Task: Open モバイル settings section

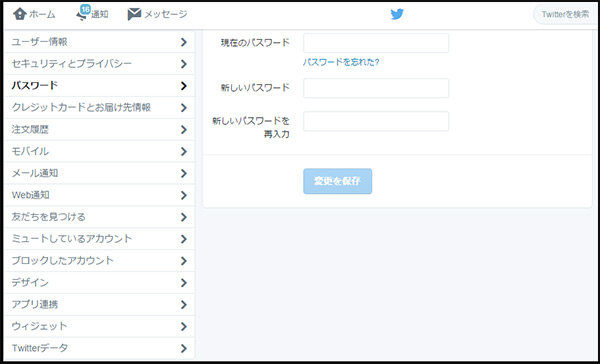Action: [x=99, y=151]
